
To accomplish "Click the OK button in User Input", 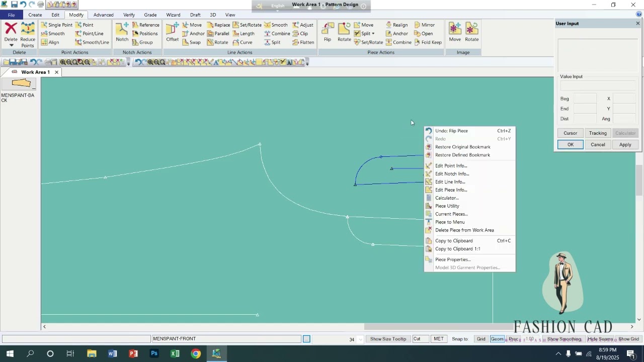I will point(571,145).
